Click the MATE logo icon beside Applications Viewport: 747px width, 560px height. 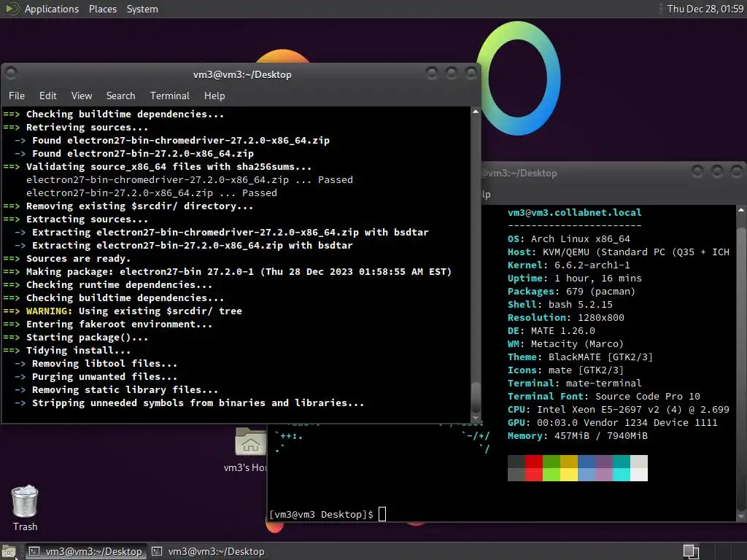[x=12, y=9]
